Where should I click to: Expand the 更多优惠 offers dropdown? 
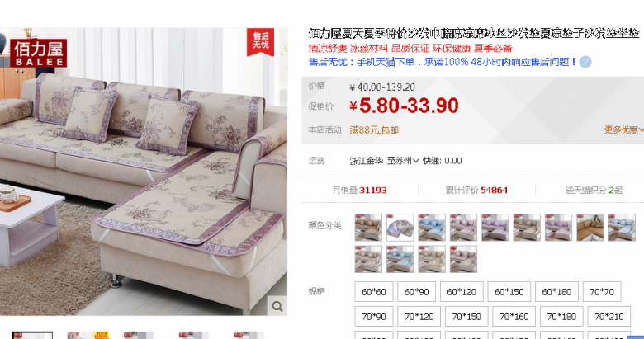[624, 130]
